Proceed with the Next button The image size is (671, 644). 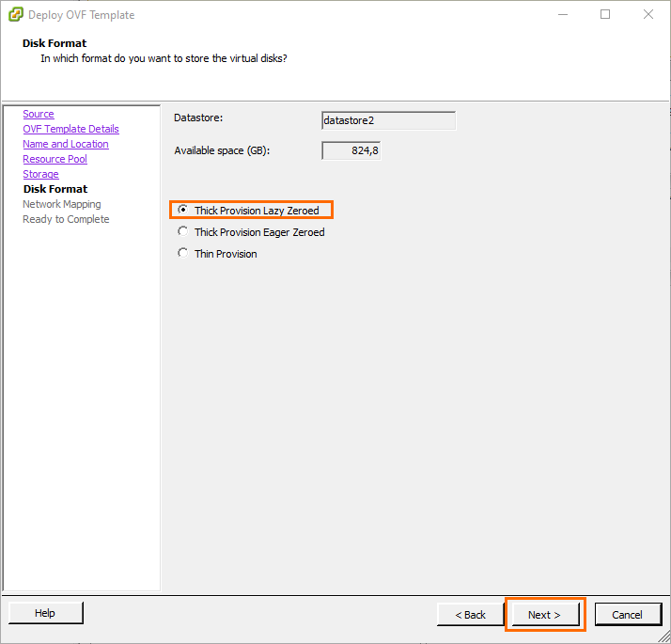pos(544,615)
